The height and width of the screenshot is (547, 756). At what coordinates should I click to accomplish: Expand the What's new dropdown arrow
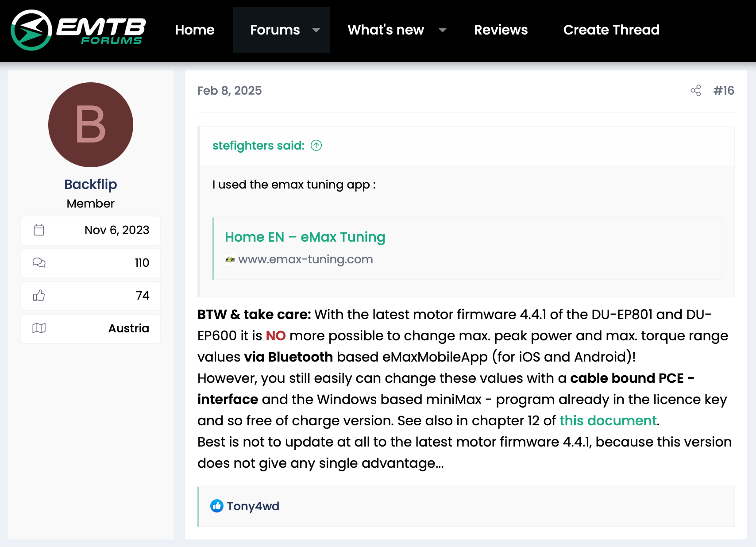point(442,30)
